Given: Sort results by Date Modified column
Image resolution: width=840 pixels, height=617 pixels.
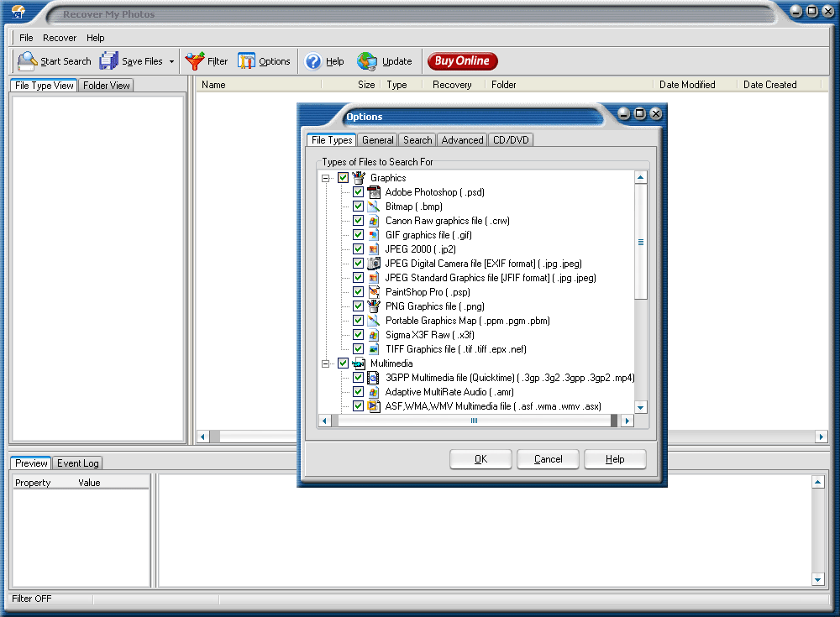Looking at the screenshot, I should tap(695, 85).
